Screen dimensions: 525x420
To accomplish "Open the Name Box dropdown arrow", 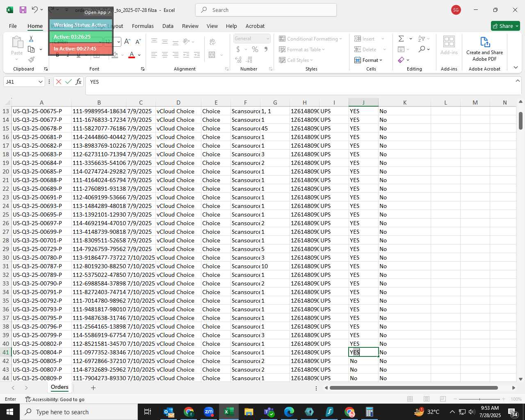I will click(x=40, y=82).
